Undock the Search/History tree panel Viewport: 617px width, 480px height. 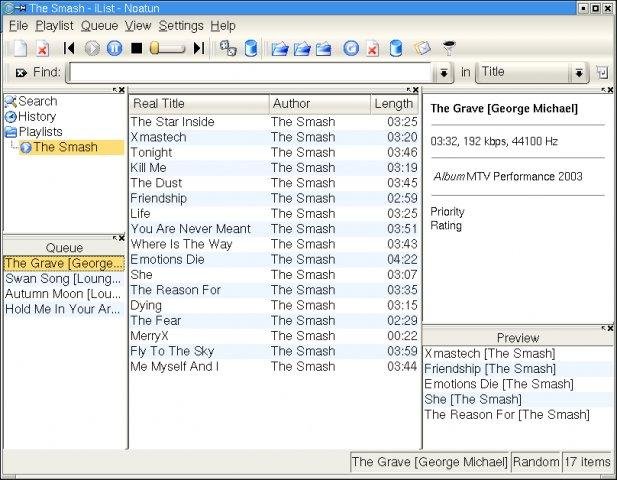point(115,90)
